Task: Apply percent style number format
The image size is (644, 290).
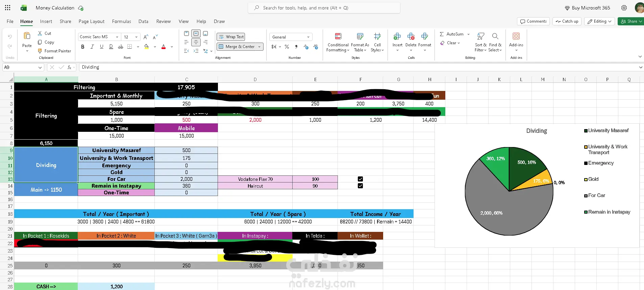Action: [x=287, y=47]
